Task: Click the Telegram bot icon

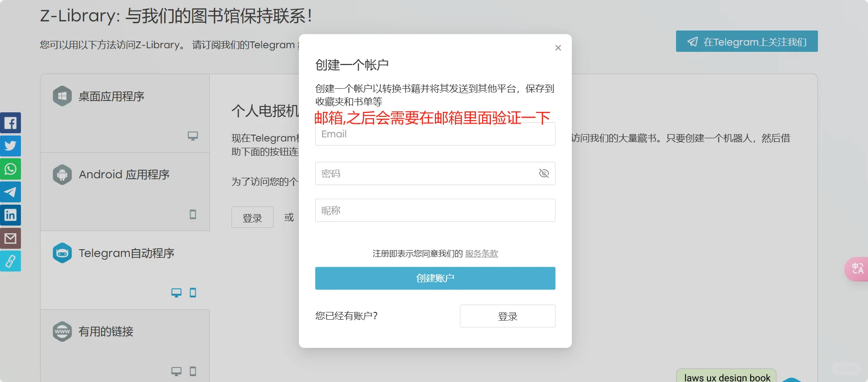Action: click(62, 253)
